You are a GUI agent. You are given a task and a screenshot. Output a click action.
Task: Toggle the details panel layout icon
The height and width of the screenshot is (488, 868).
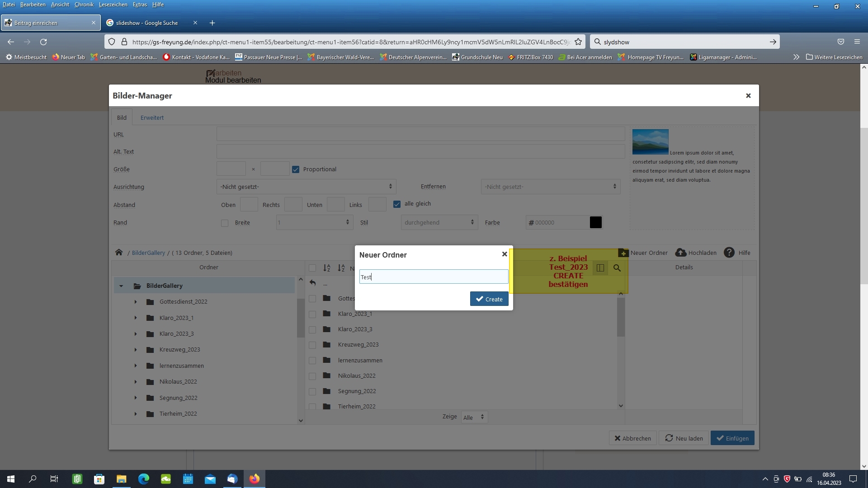tap(600, 268)
